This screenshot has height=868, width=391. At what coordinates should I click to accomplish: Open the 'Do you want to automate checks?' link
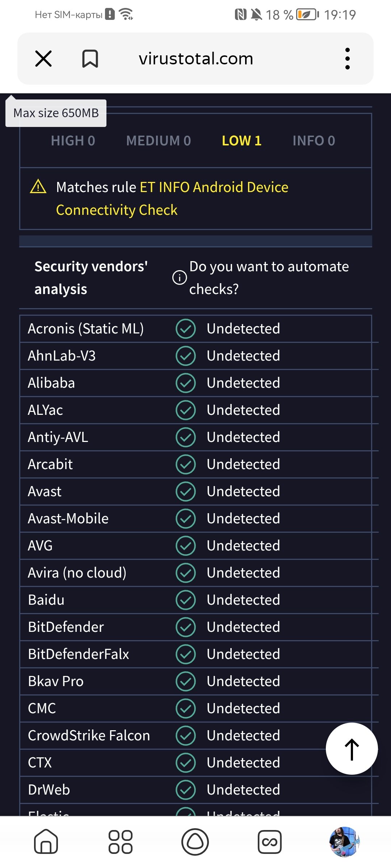click(269, 278)
